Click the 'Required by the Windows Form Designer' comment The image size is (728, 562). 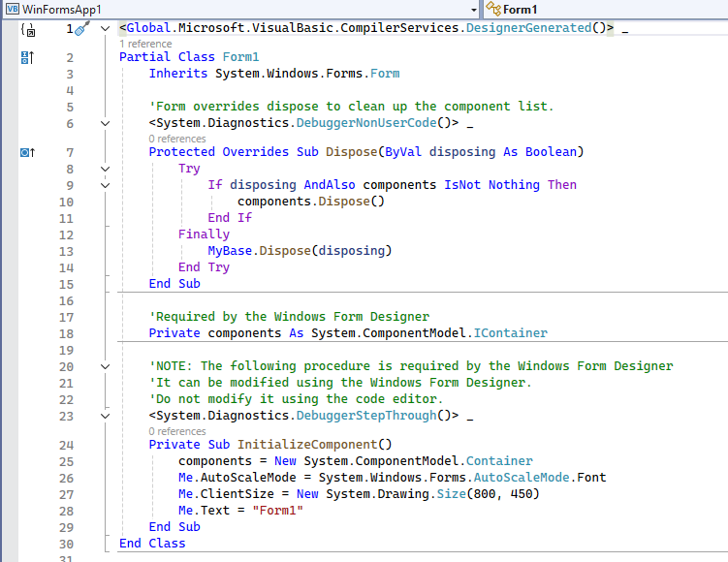point(289,317)
